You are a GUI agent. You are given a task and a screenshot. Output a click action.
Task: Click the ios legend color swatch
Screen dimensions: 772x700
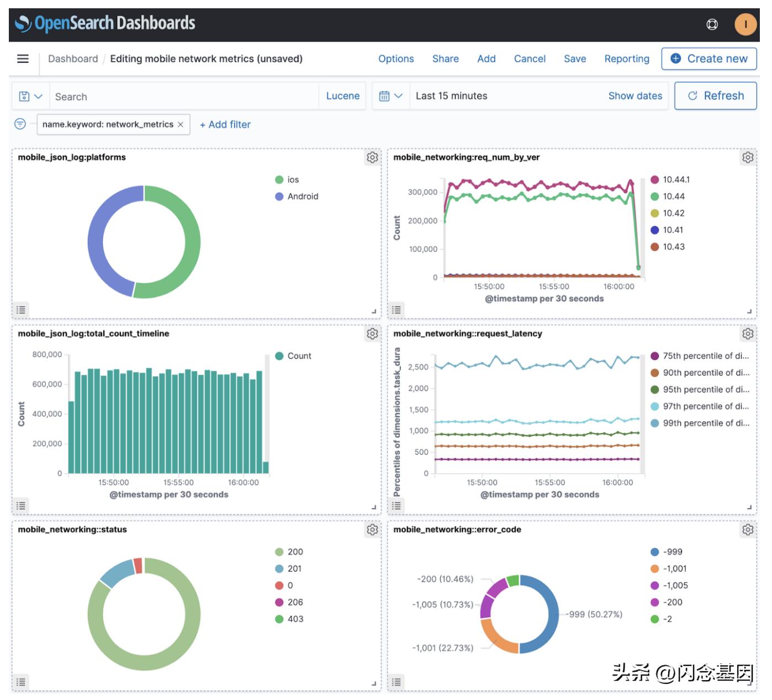click(279, 179)
